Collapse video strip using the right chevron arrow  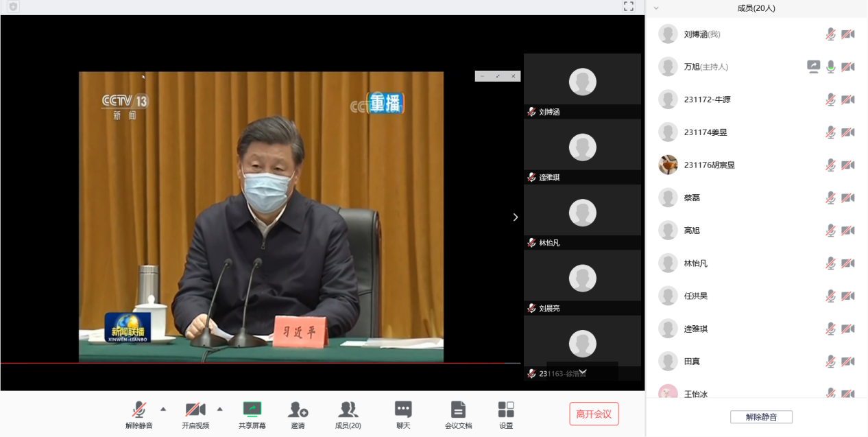click(x=516, y=217)
